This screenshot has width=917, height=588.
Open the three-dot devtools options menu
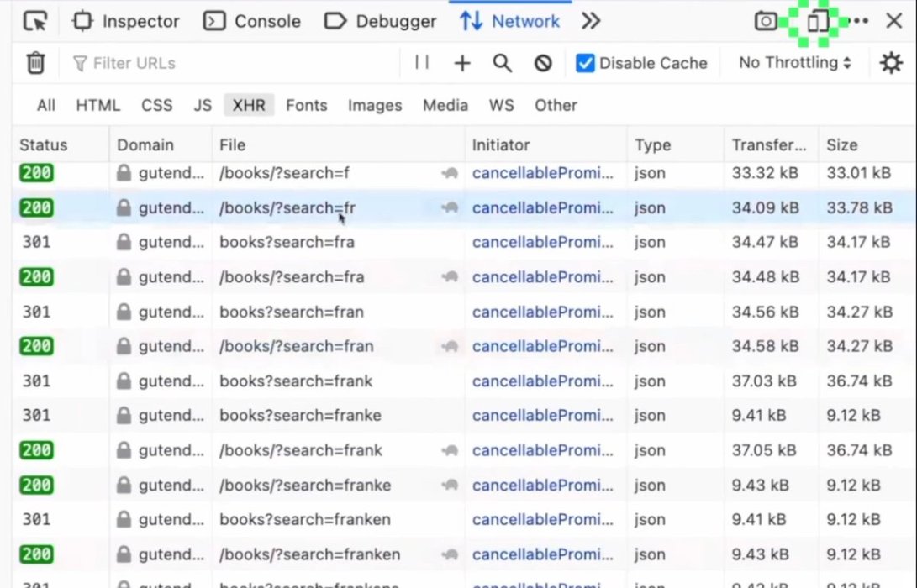point(859,21)
